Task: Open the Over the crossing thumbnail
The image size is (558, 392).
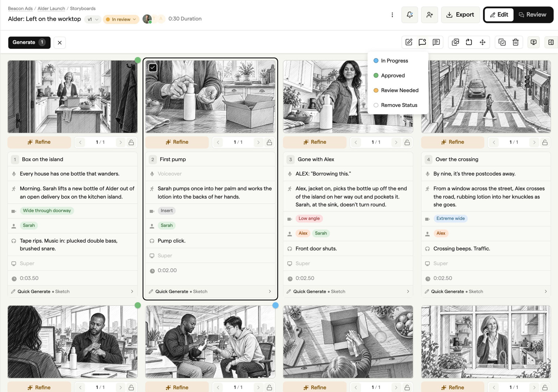Action: point(486,97)
